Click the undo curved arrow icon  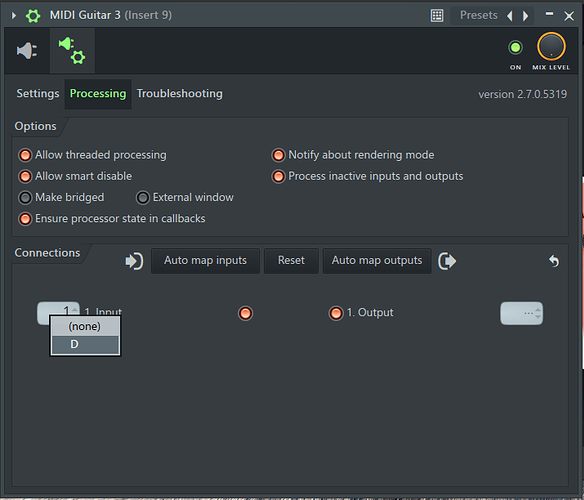[x=554, y=261]
